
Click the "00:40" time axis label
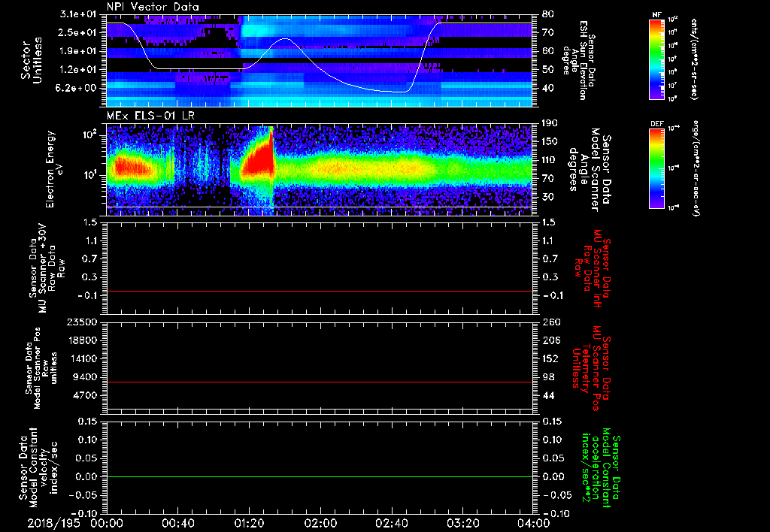[x=177, y=523]
